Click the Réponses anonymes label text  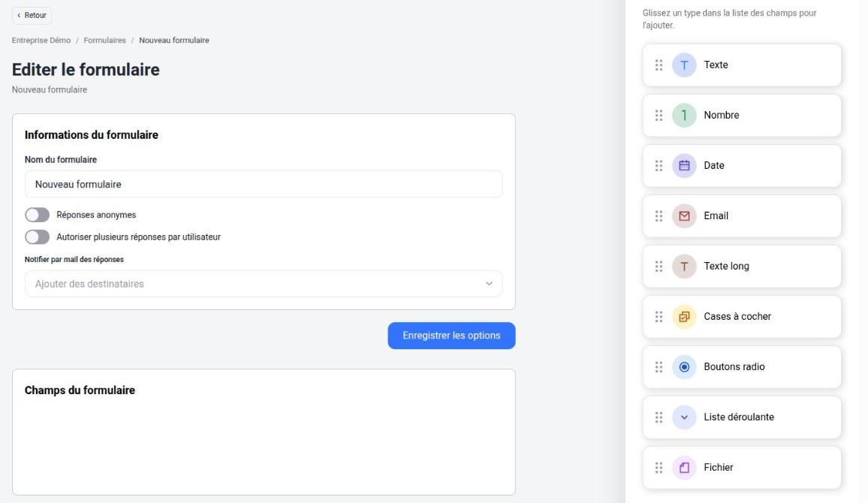click(x=96, y=215)
